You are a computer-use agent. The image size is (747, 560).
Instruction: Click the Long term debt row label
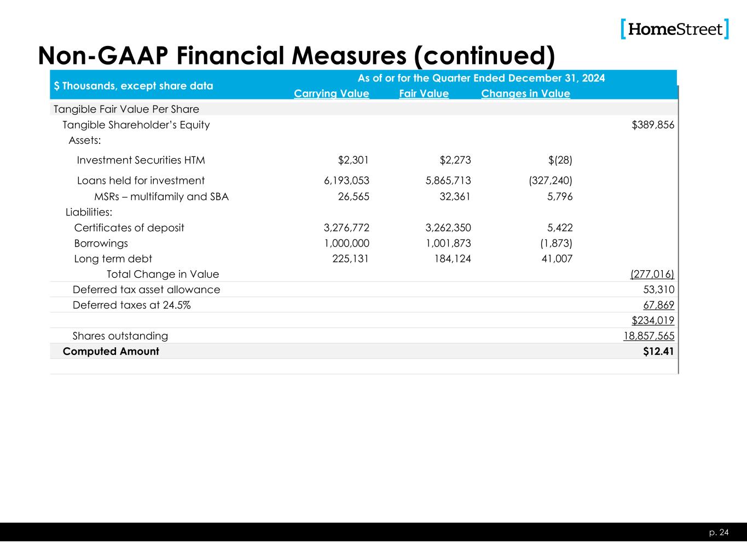pyautogui.click(x=113, y=259)
